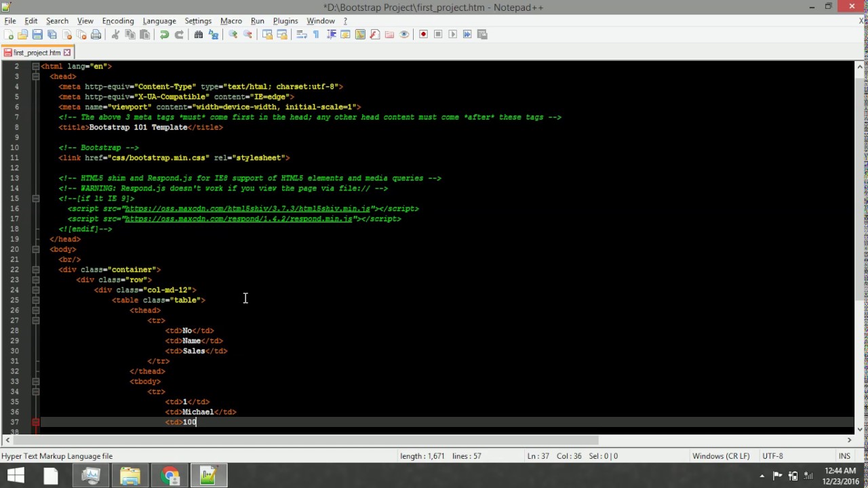Zoom in with the magnifier plus icon

[x=233, y=35]
